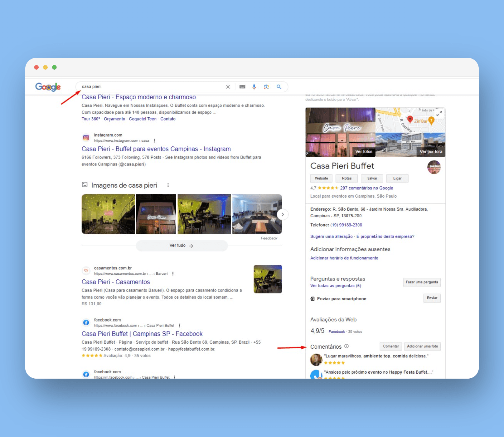Click the phone number (19) 99189-2308
Image resolution: width=504 pixels, height=437 pixels.
pos(346,225)
